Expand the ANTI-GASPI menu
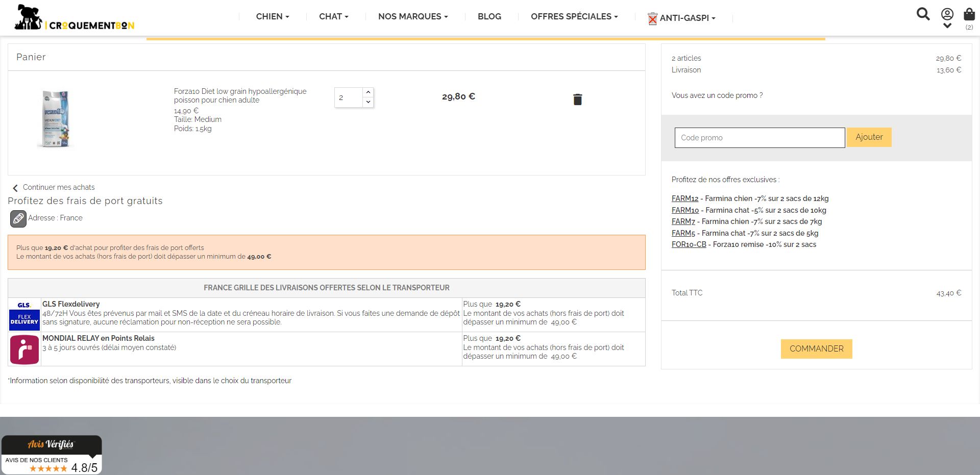This screenshot has height=475, width=980. point(688,18)
